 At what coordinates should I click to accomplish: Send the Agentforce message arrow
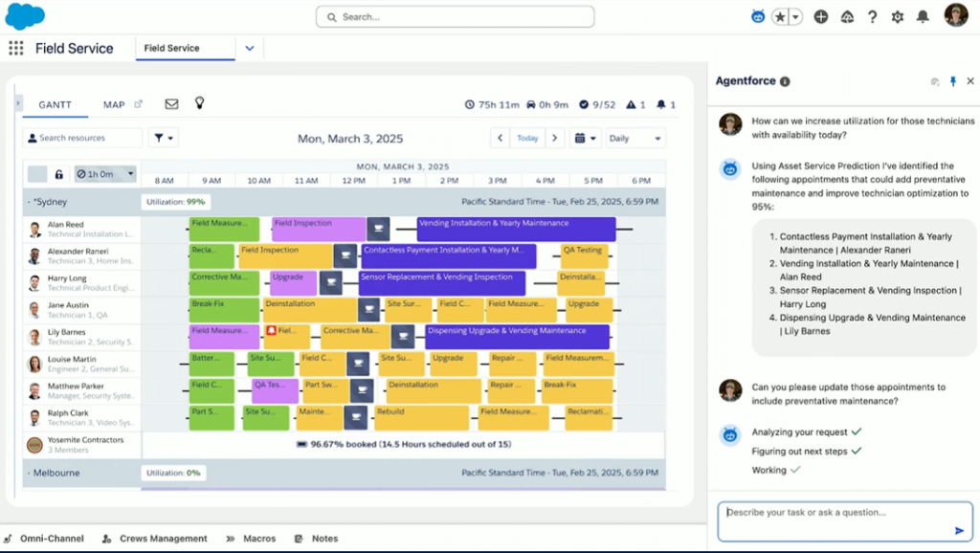coord(959,530)
